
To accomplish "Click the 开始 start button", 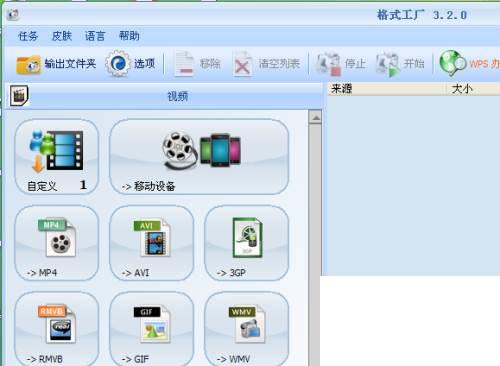I will pyautogui.click(x=400, y=64).
